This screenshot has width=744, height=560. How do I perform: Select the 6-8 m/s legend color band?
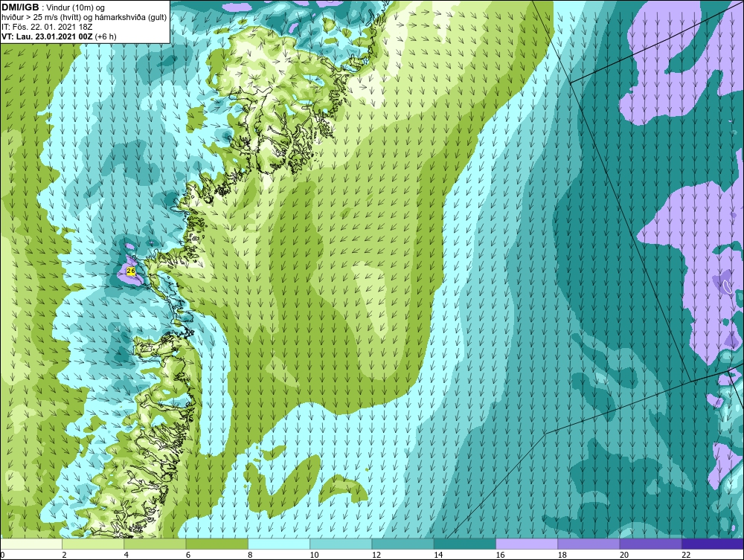[x=217, y=544]
